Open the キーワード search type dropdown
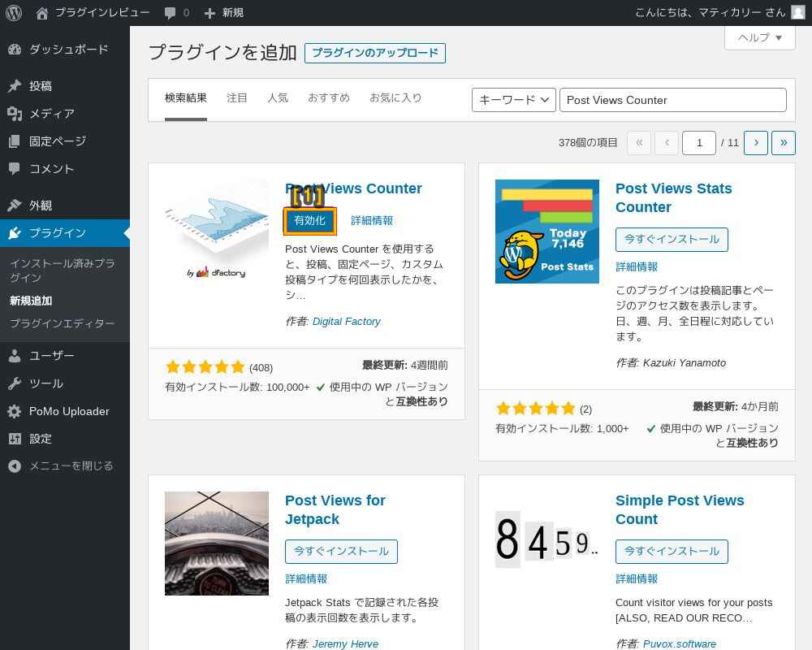The width and height of the screenshot is (812, 650). coord(514,100)
